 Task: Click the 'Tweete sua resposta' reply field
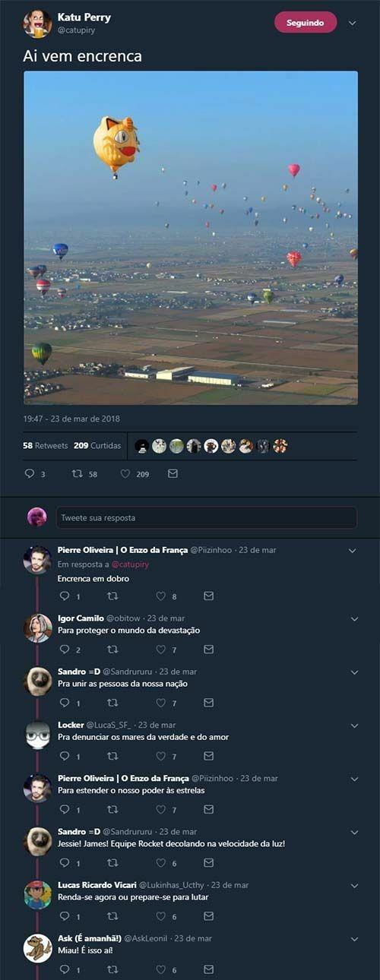(206, 517)
